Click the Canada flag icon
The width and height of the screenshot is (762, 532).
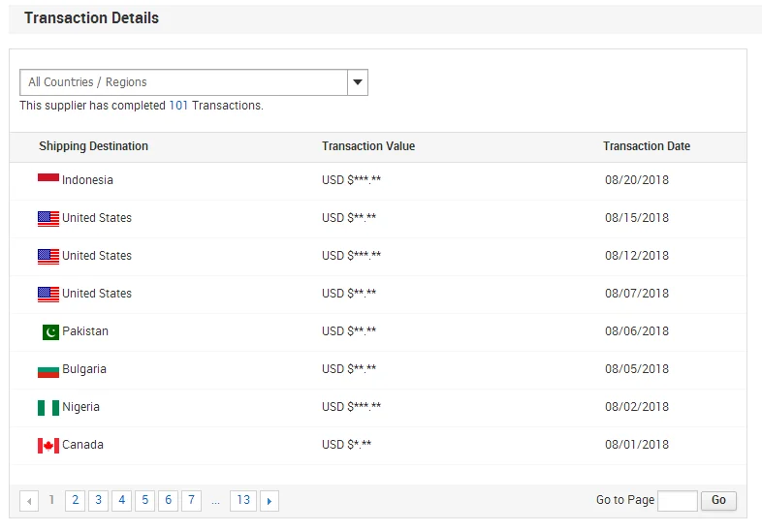point(48,446)
